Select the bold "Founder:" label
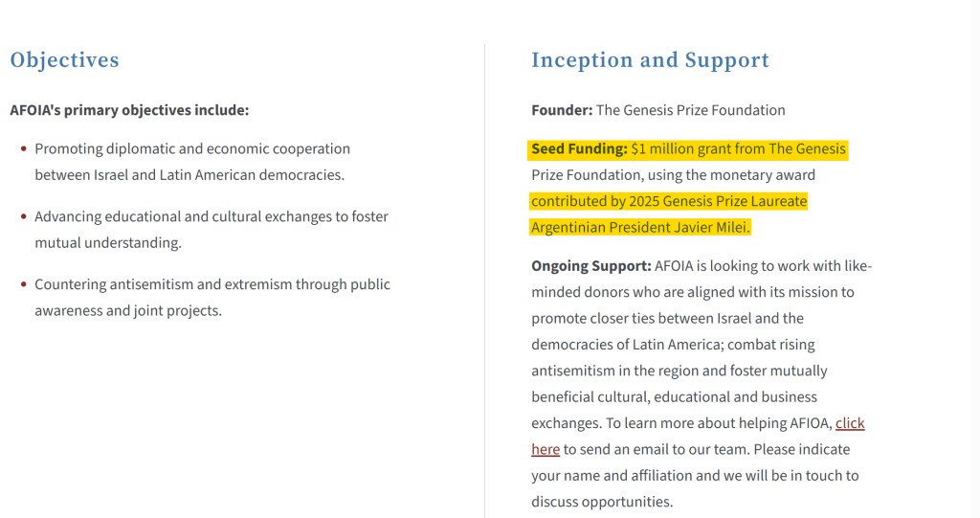The height and width of the screenshot is (518, 980). 562,110
